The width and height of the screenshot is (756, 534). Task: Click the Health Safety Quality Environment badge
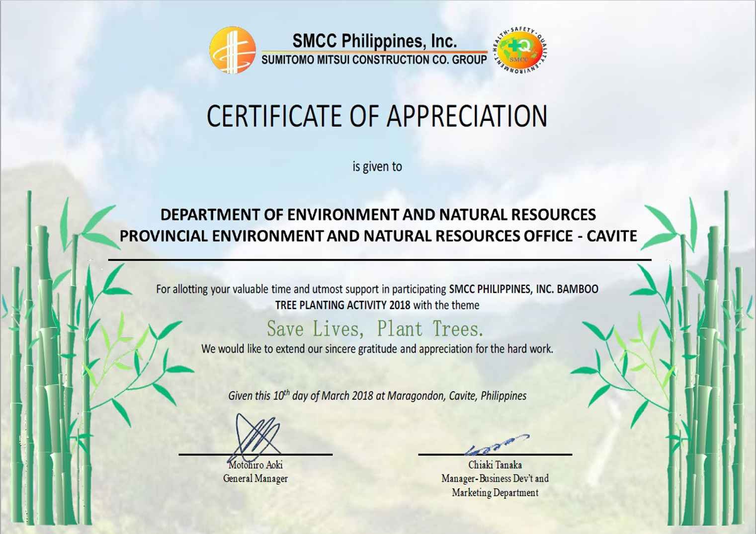point(520,50)
